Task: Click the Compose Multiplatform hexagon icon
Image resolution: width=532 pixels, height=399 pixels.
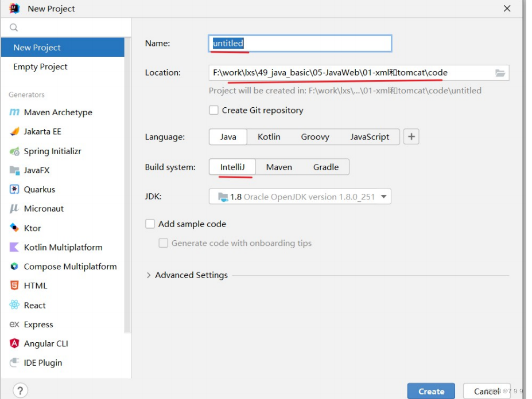Action: pyautogui.click(x=14, y=267)
